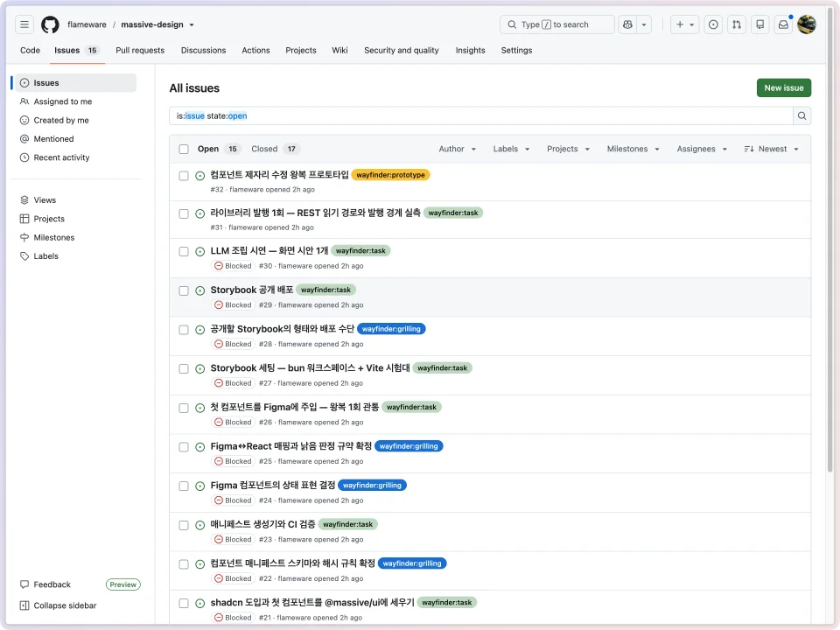Screen dimensions: 840x630
Task: Click wayfinder:task label on issue #31
Action: click(452, 213)
